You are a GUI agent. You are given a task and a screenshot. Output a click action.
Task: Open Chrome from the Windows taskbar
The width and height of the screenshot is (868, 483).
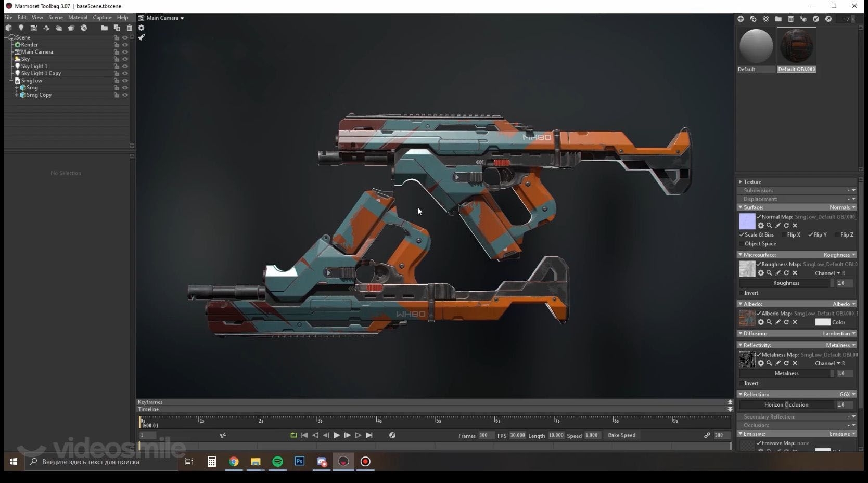pyautogui.click(x=234, y=462)
